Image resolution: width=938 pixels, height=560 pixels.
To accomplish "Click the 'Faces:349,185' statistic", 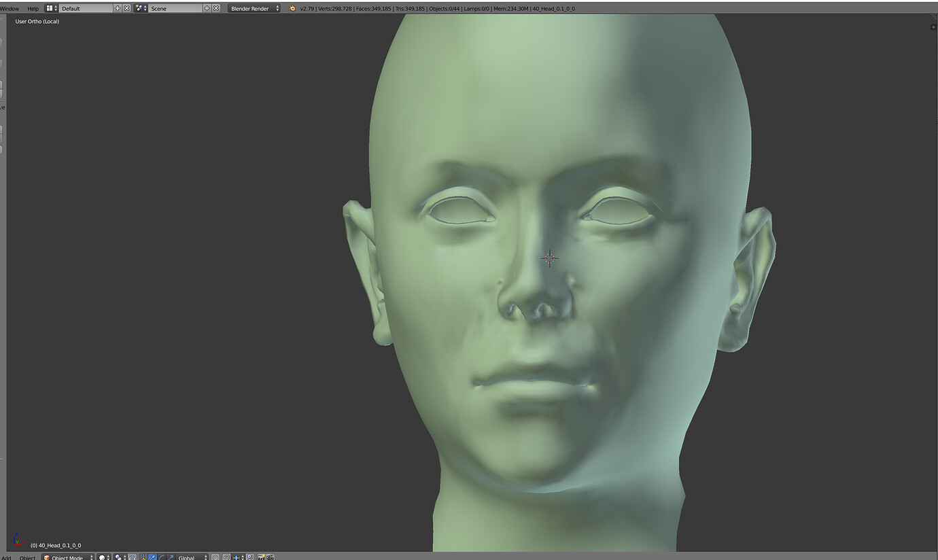I will pos(373,8).
